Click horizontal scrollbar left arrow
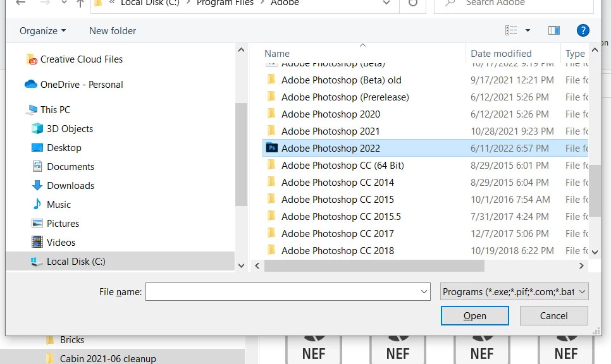611x364 pixels. [x=257, y=266]
